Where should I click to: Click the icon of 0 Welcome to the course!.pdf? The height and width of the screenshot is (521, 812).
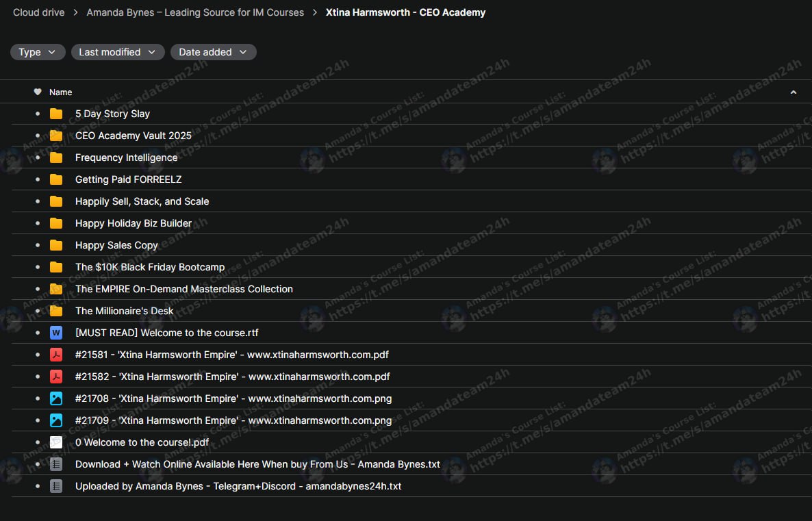pos(56,442)
